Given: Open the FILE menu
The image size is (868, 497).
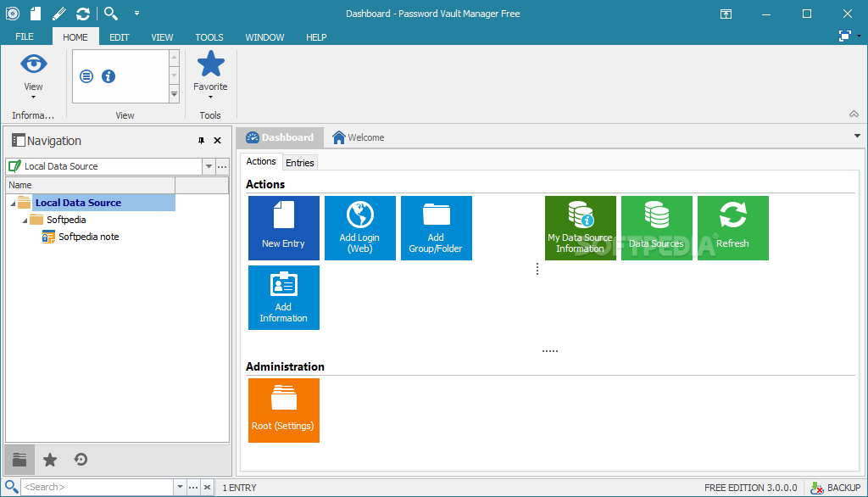Looking at the screenshot, I should [x=25, y=36].
